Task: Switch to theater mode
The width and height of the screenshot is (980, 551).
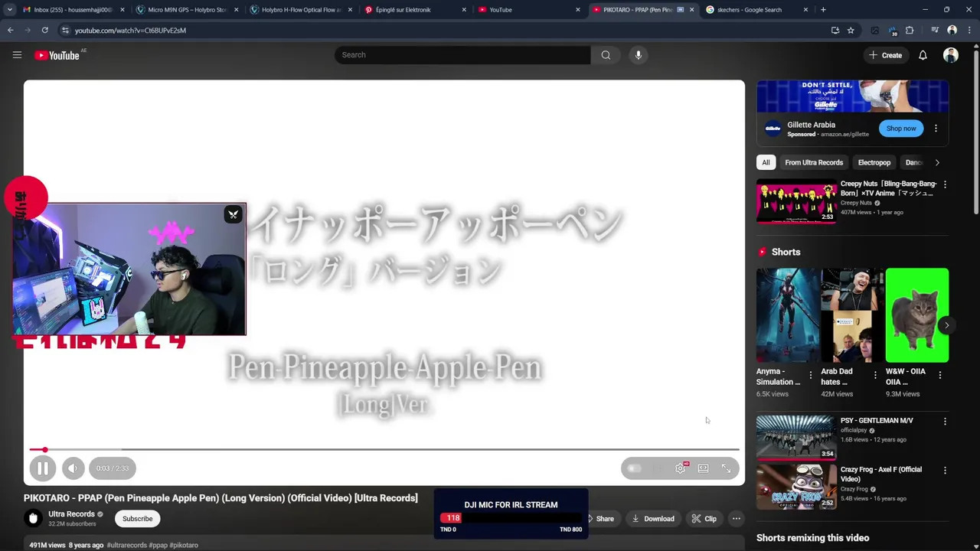Action: [x=703, y=468]
